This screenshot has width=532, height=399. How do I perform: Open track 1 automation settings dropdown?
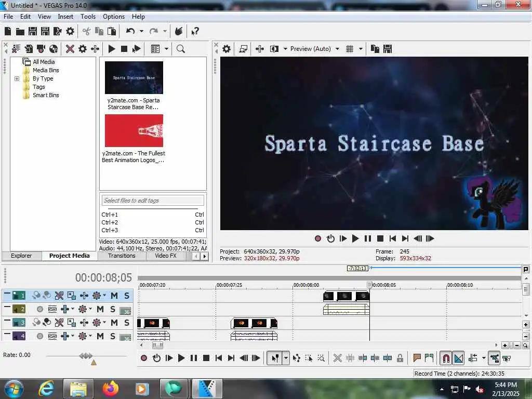pos(104,295)
